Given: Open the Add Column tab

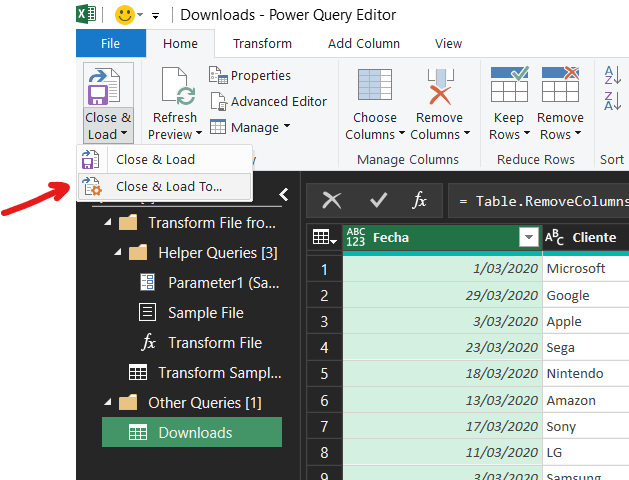Looking at the screenshot, I should click(x=363, y=43).
